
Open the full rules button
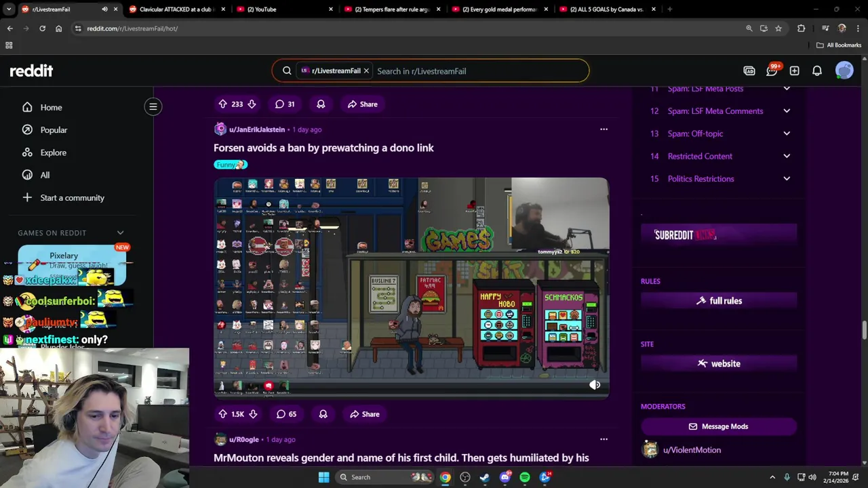point(718,301)
